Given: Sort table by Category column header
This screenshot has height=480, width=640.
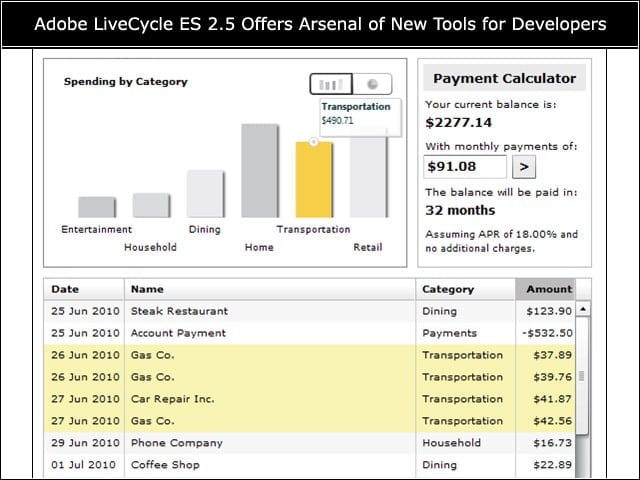Looking at the screenshot, I should point(465,289).
